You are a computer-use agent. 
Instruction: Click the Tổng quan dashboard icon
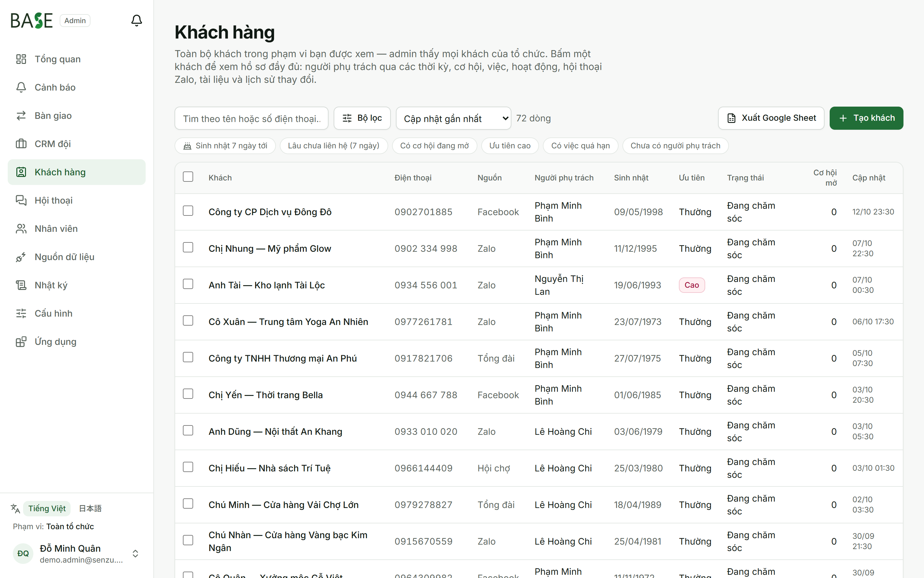pyautogui.click(x=21, y=59)
